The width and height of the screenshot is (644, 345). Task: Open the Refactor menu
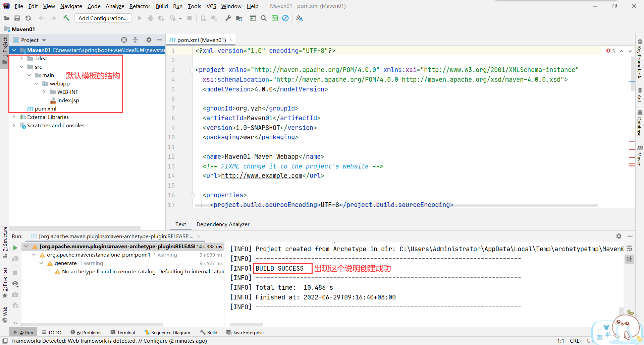click(x=140, y=6)
